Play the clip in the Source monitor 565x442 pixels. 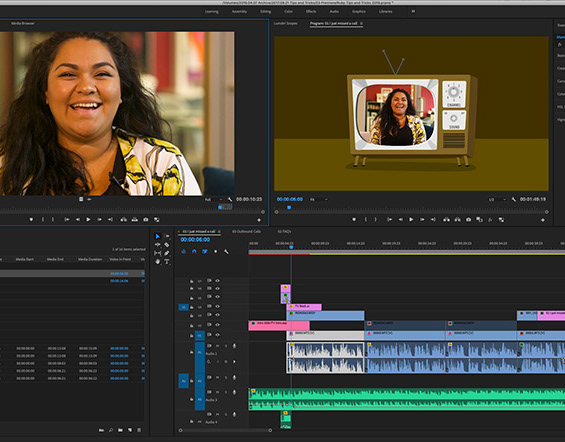[88, 219]
